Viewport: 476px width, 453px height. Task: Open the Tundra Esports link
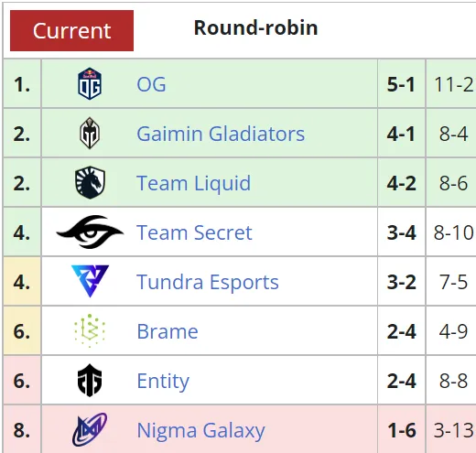pos(208,282)
